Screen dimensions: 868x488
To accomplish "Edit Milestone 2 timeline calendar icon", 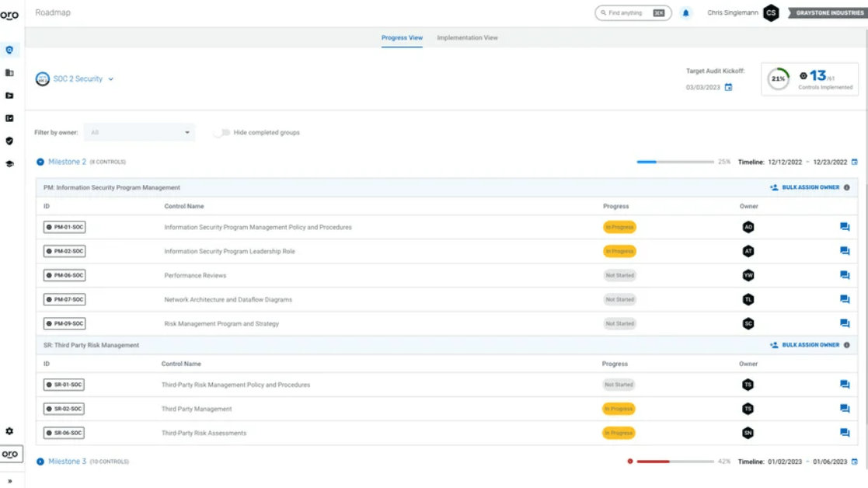I will coord(855,162).
